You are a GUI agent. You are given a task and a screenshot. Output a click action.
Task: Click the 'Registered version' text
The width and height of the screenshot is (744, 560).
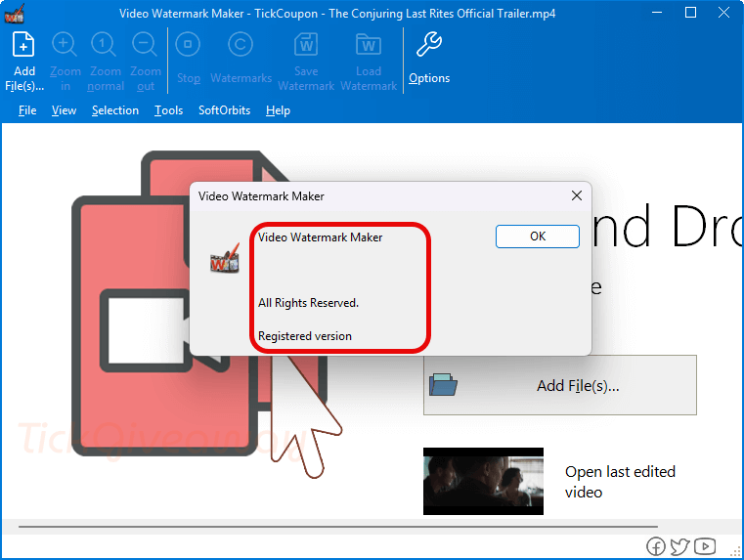point(305,336)
